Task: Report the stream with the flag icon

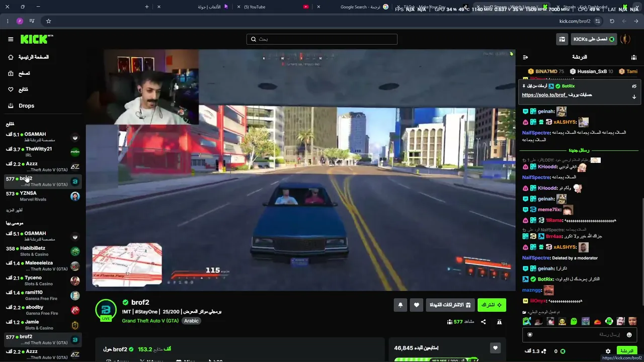Action: coord(499,322)
